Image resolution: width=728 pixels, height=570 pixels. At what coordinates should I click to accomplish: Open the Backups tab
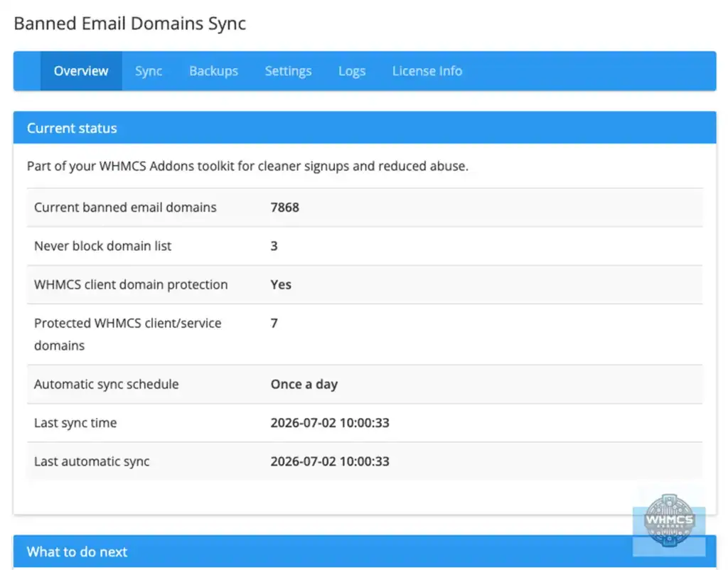[213, 71]
